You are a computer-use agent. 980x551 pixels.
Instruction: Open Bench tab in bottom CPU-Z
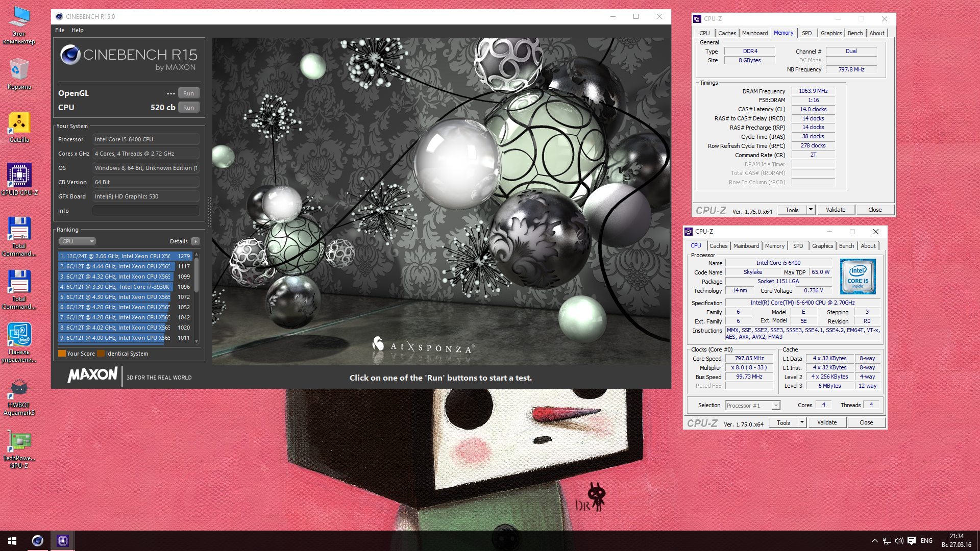tap(846, 246)
